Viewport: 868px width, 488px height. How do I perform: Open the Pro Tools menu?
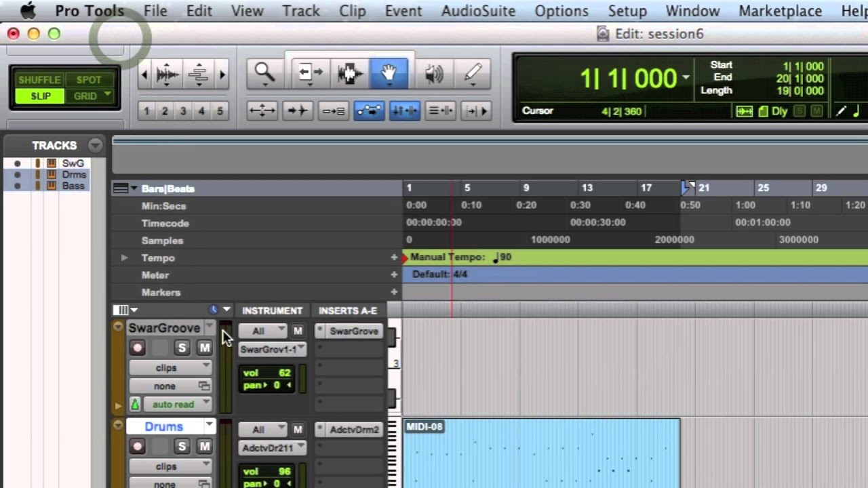pos(90,11)
